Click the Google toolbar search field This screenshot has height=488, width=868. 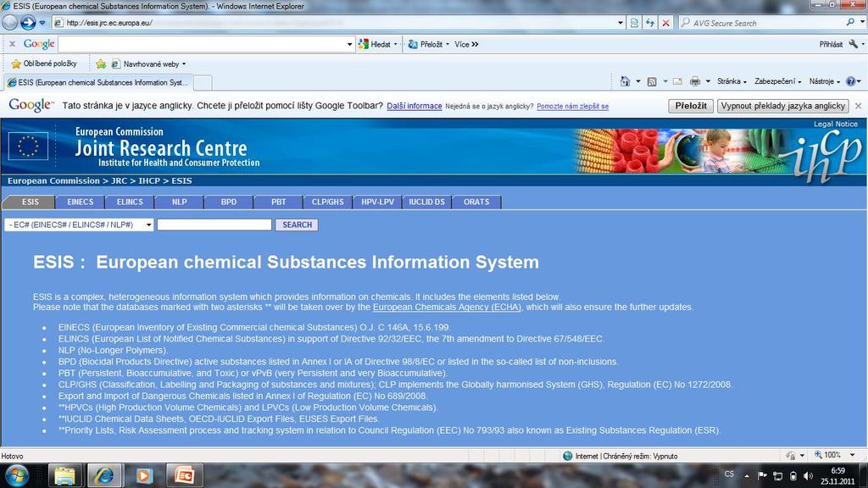pyautogui.click(x=202, y=44)
